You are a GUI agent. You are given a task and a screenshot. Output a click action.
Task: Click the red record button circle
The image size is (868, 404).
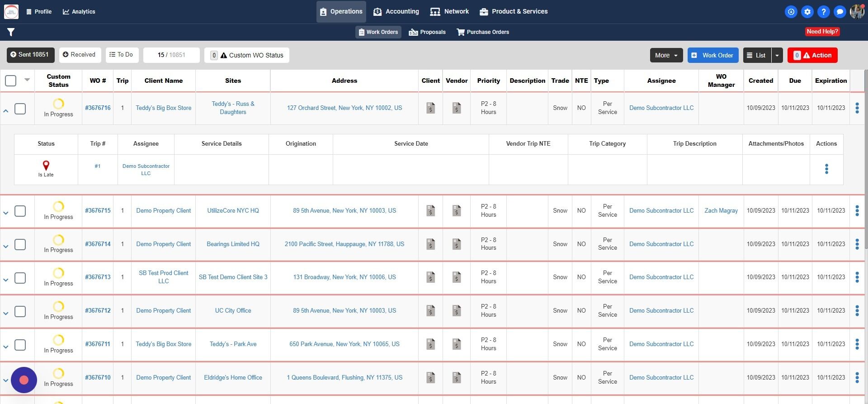point(24,380)
